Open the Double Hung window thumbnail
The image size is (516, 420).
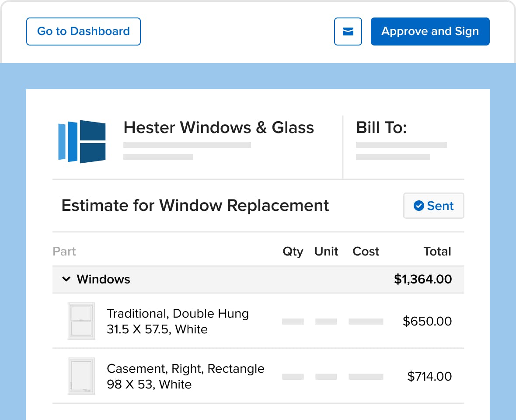[81, 321]
